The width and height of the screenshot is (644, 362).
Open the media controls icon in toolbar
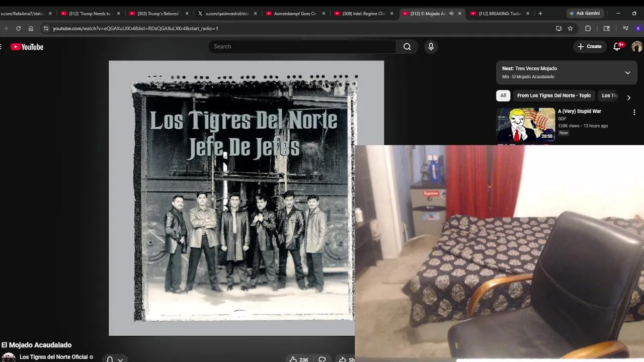pos(625,29)
